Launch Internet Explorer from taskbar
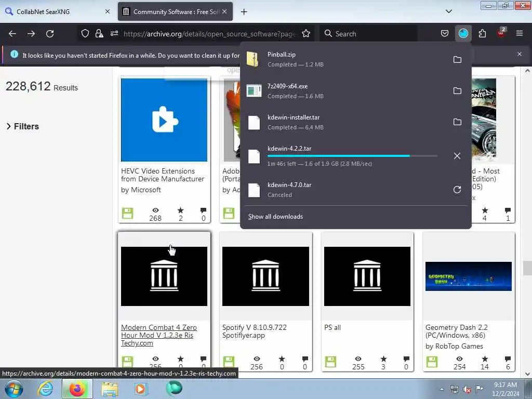The height and width of the screenshot is (399, 532). click(x=46, y=389)
